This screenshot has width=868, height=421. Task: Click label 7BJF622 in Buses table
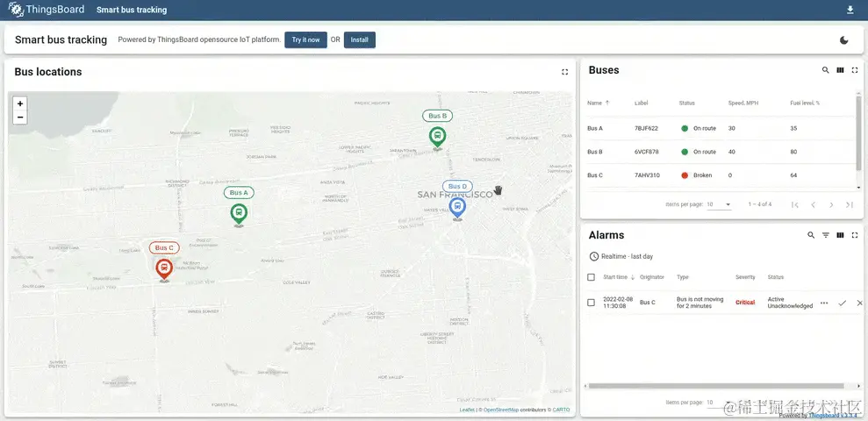click(x=646, y=128)
